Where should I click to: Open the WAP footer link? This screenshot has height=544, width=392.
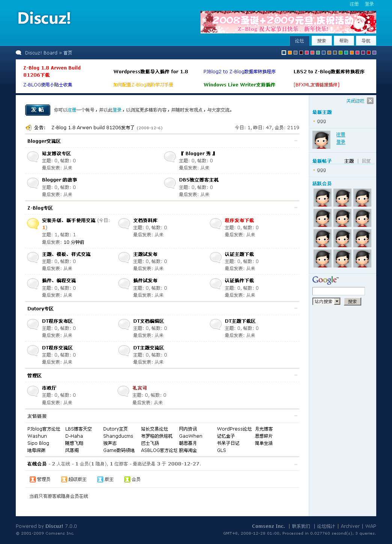(371, 526)
